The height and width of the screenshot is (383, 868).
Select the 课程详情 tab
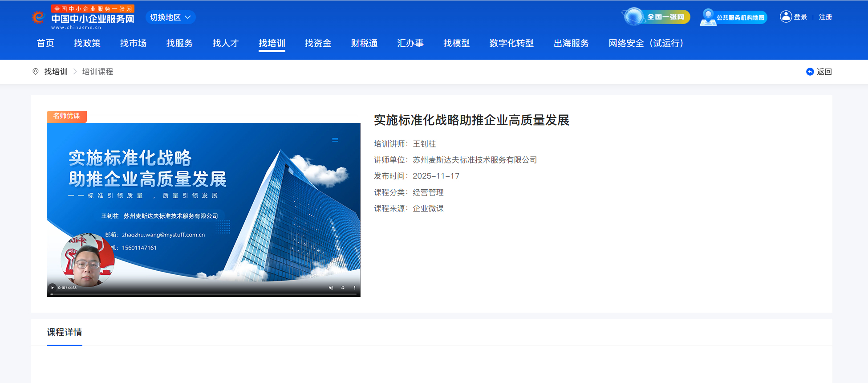coord(65,333)
